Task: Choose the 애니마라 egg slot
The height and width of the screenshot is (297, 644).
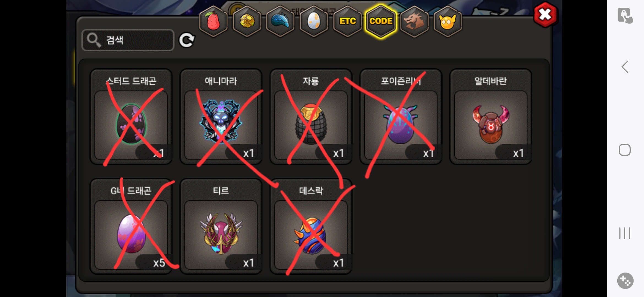Action: [x=221, y=117]
